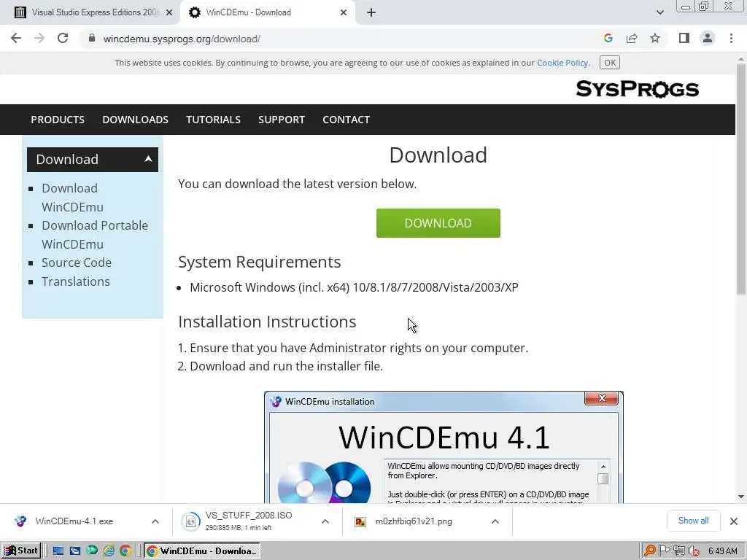Click the network tray icon
Screen dimensions: 747x560
click(x=679, y=551)
